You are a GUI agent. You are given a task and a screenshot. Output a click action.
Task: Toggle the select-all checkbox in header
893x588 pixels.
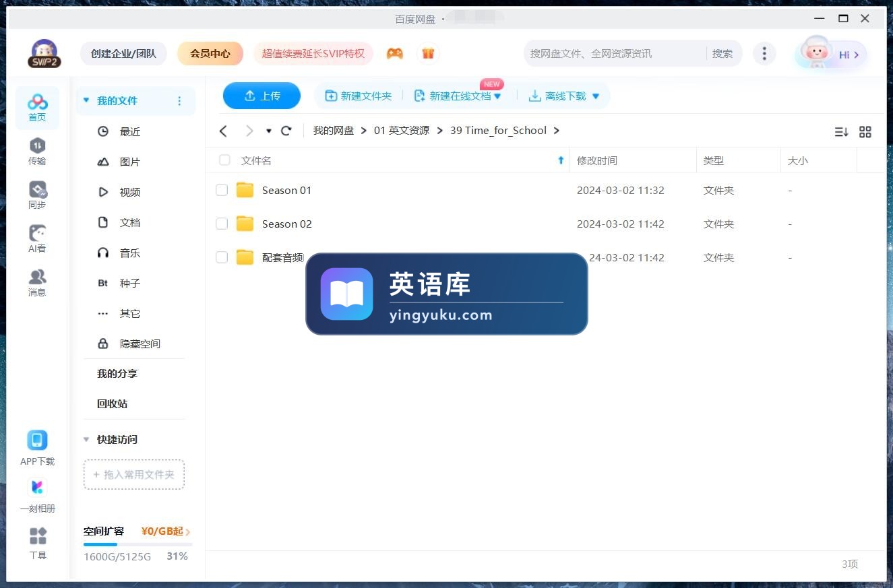224,160
